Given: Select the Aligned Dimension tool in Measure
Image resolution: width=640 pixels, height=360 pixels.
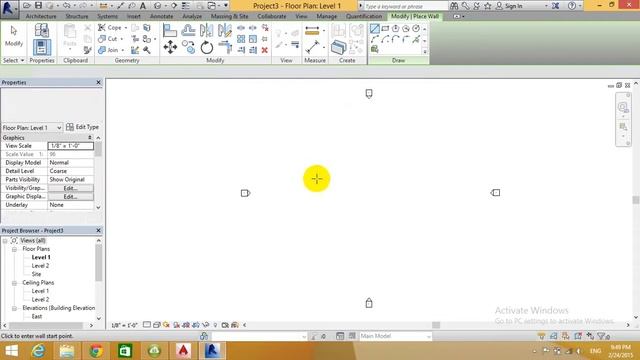Looking at the screenshot, I should tap(312, 47).
